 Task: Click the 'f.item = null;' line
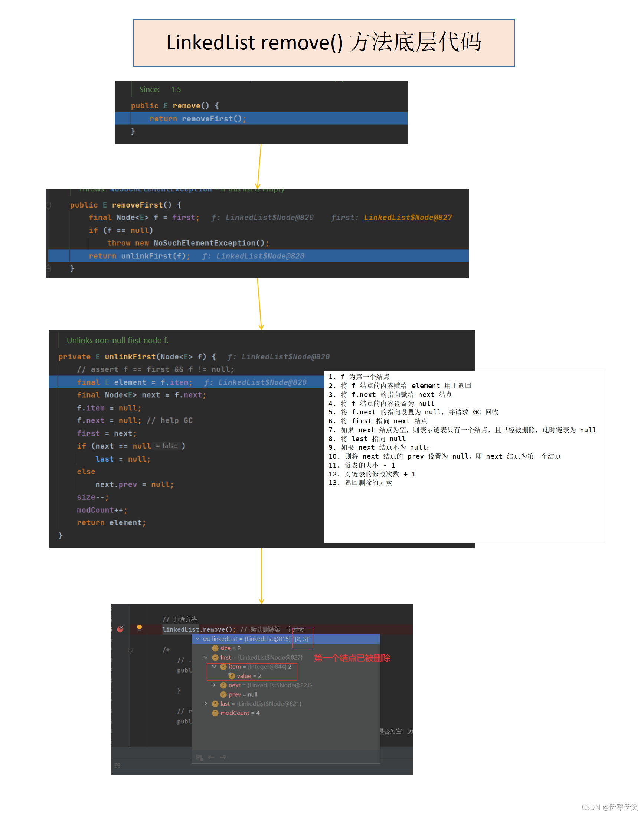tap(109, 408)
